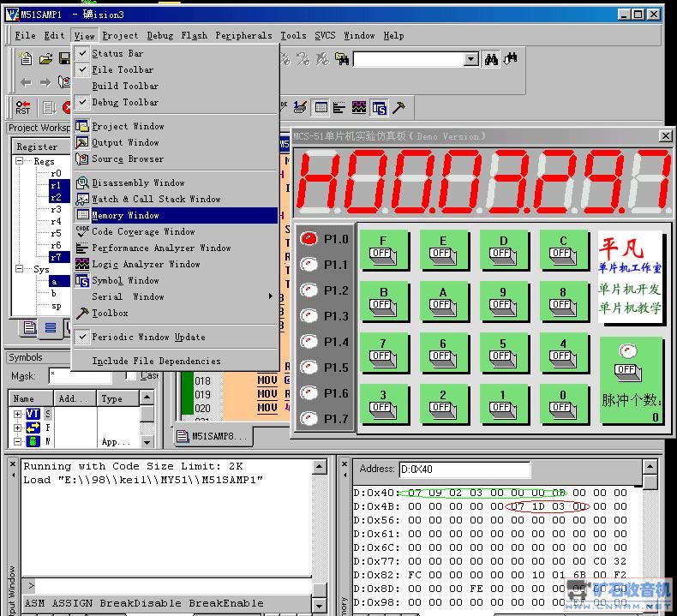Collapse the Regs tree node

coord(20,161)
